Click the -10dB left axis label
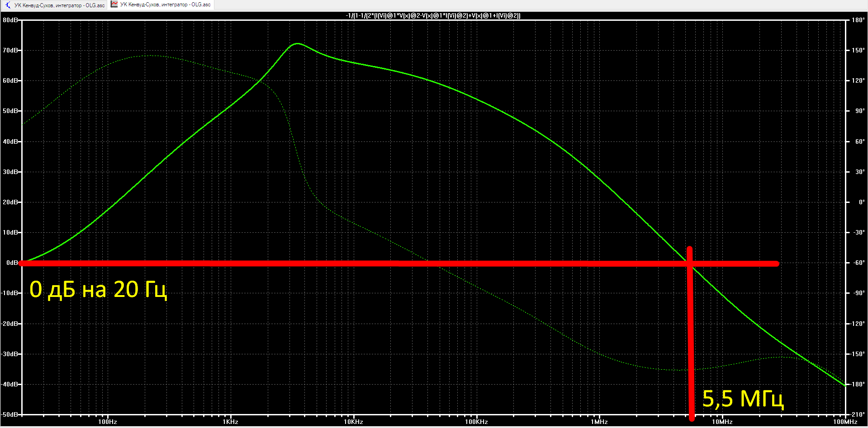 (x=9, y=293)
